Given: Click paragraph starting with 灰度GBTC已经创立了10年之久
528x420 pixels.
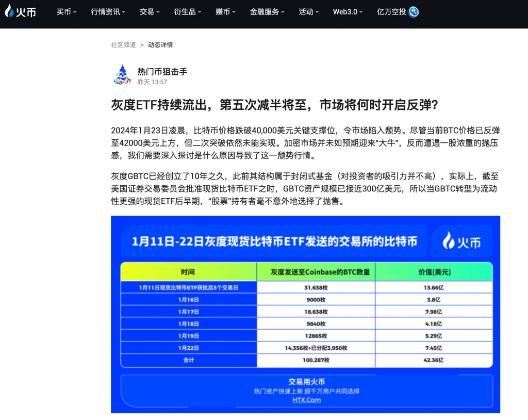Looking at the screenshot, I should coord(305,189).
